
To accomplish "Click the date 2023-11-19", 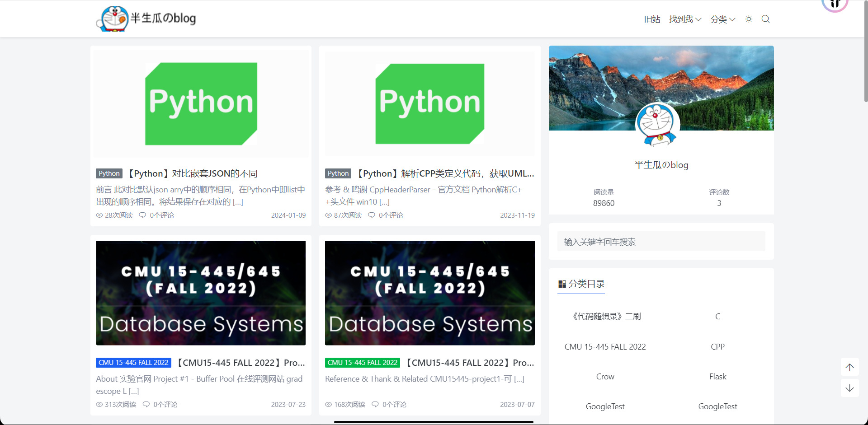I will point(517,215).
